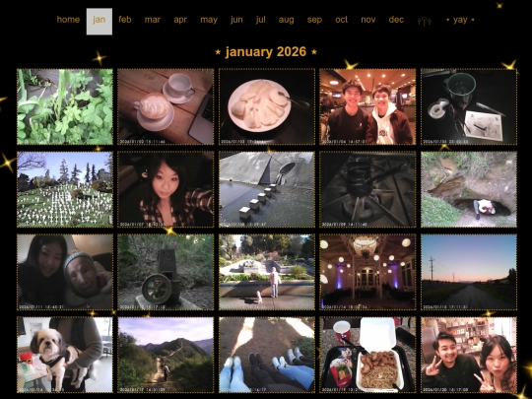This screenshot has width=532, height=399.
Task: Open the peace sign couple selfie
Action: pyautogui.click(x=469, y=355)
